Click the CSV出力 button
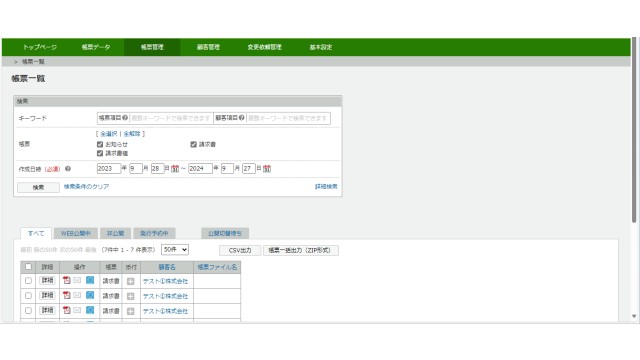640x360 pixels. pyautogui.click(x=240, y=250)
